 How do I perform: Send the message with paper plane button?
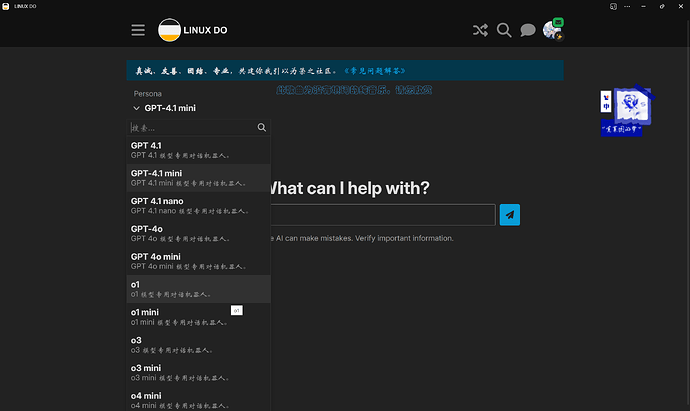pos(510,215)
